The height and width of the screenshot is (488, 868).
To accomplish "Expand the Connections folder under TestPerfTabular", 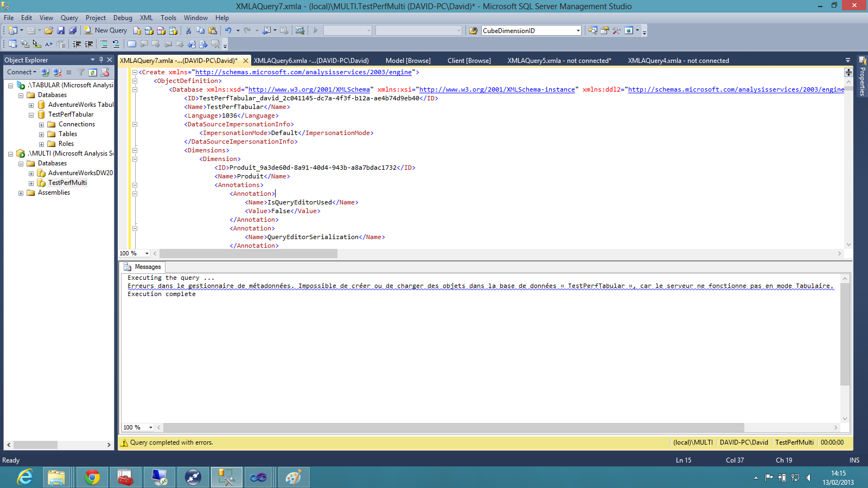I will (41, 125).
